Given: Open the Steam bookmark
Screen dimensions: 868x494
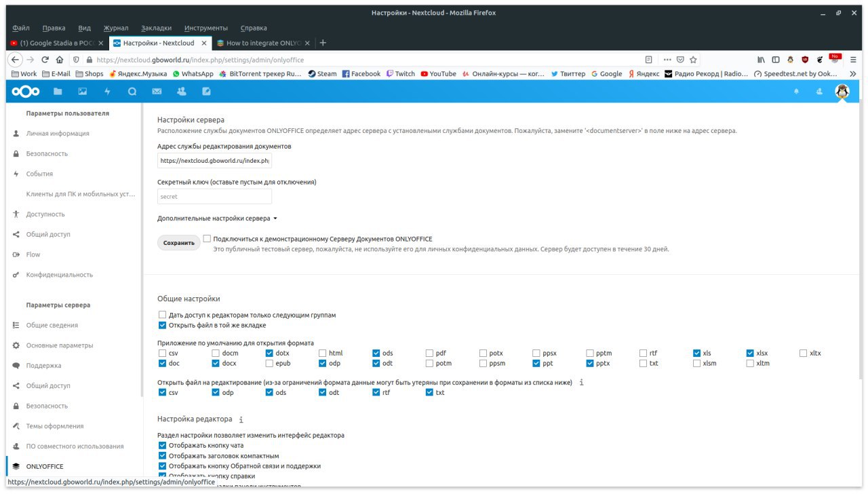Looking at the screenshot, I should tap(322, 73).
